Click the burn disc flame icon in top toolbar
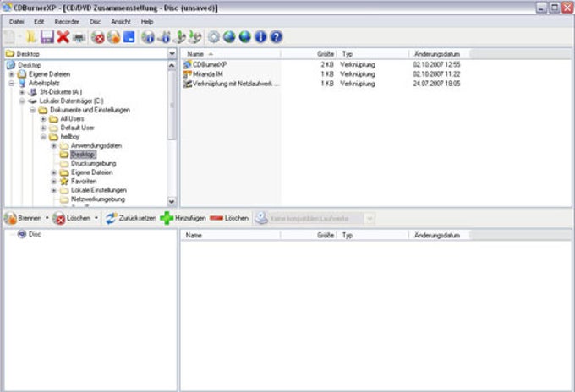The height and width of the screenshot is (392, 575). click(x=113, y=37)
